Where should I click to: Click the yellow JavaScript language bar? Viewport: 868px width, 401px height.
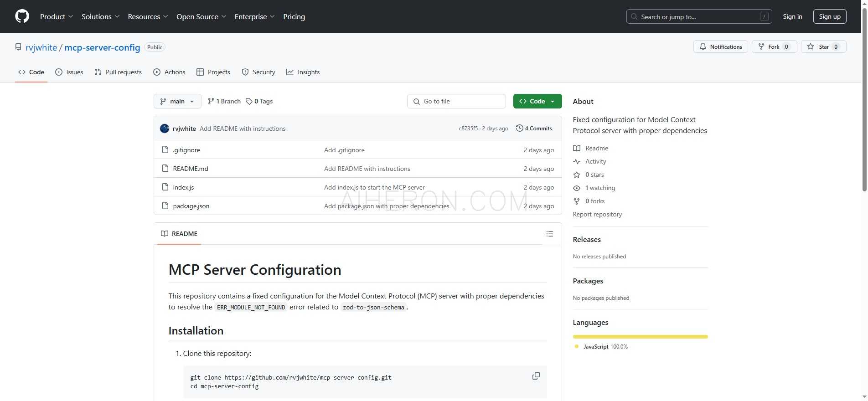[x=641, y=337]
